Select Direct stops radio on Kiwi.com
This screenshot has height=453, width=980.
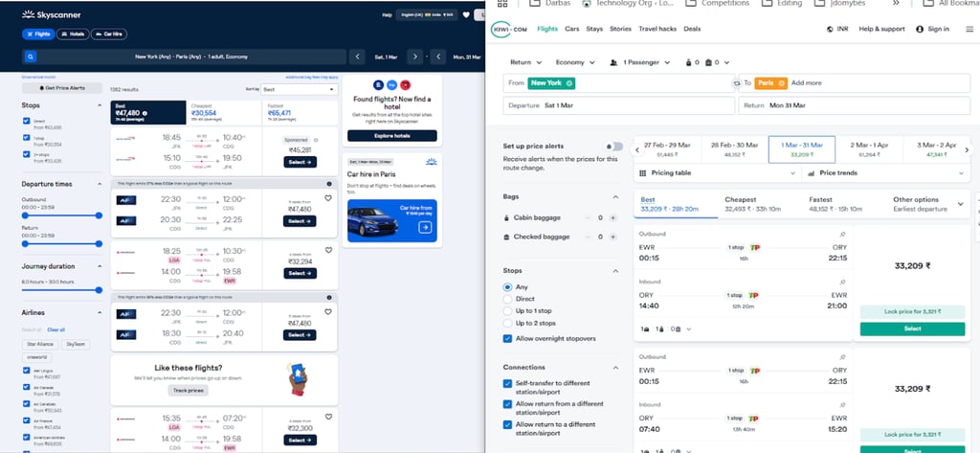pyautogui.click(x=507, y=299)
